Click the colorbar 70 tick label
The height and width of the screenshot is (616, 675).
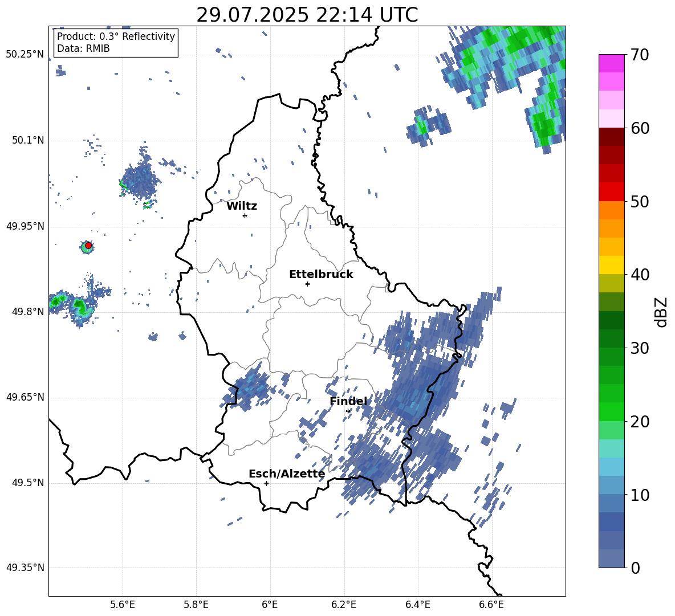640,55
